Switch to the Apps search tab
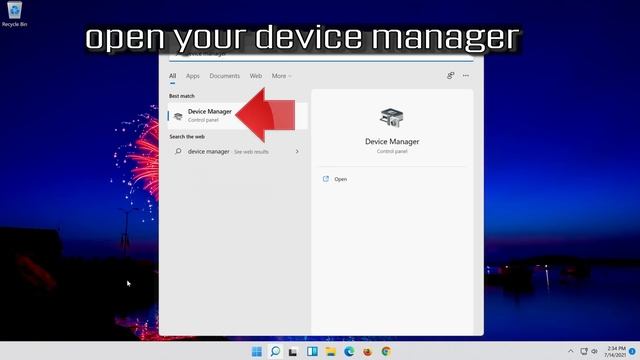 193,76
